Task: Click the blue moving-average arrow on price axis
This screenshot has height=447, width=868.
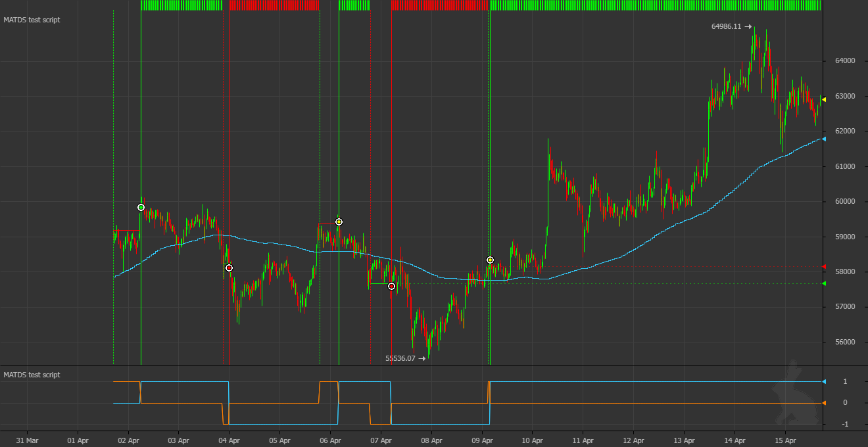Action: pyautogui.click(x=825, y=139)
